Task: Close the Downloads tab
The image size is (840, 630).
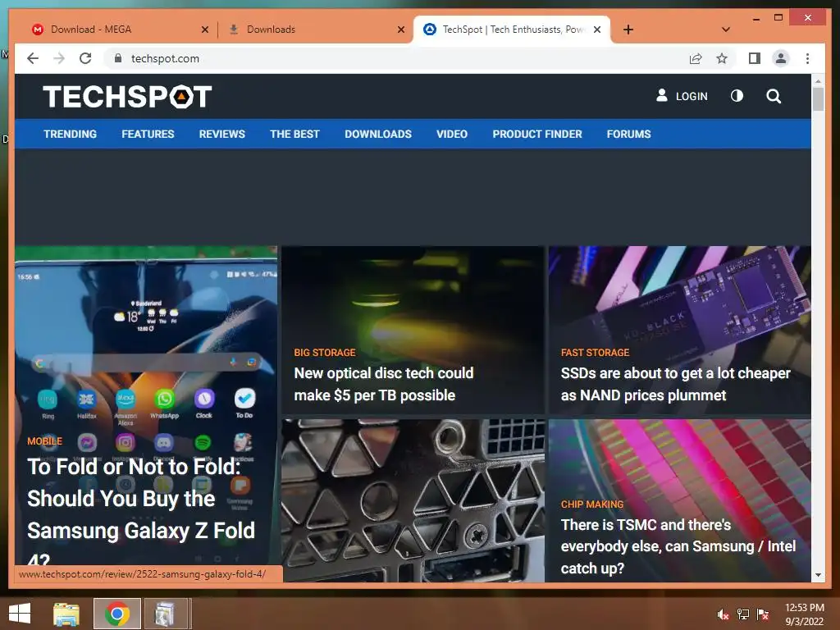Action: [x=400, y=30]
